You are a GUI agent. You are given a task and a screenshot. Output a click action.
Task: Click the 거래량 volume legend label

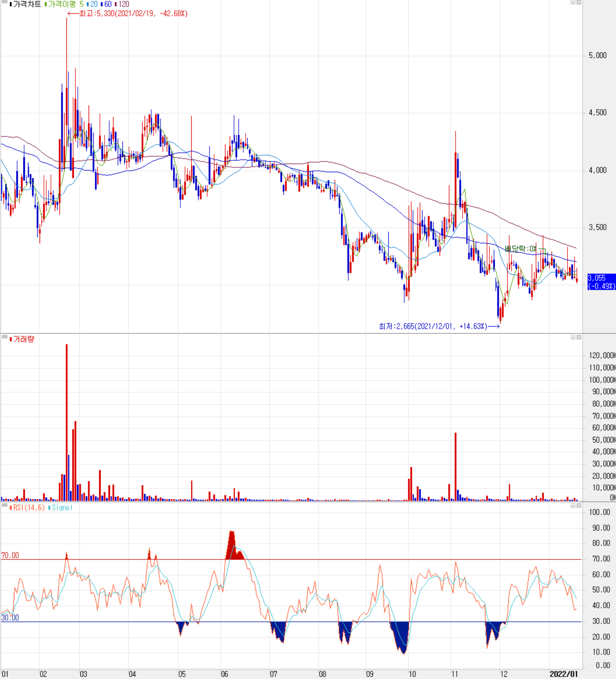(22, 339)
